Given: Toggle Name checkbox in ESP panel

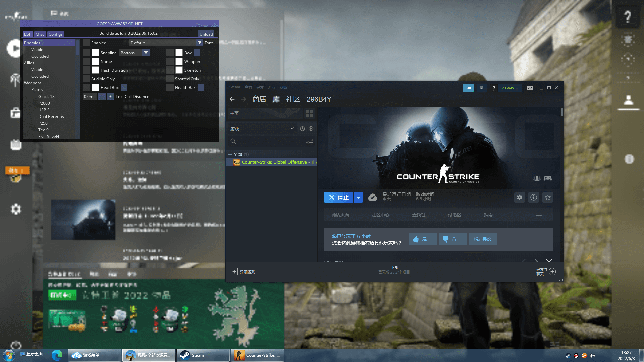Looking at the screenshot, I should pyautogui.click(x=86, y=61).
